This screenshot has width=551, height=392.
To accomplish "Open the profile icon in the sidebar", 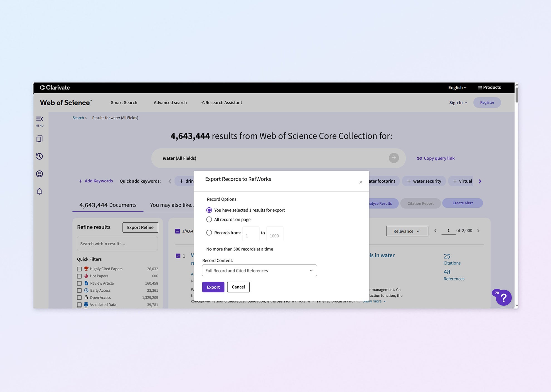I will 40,174.
